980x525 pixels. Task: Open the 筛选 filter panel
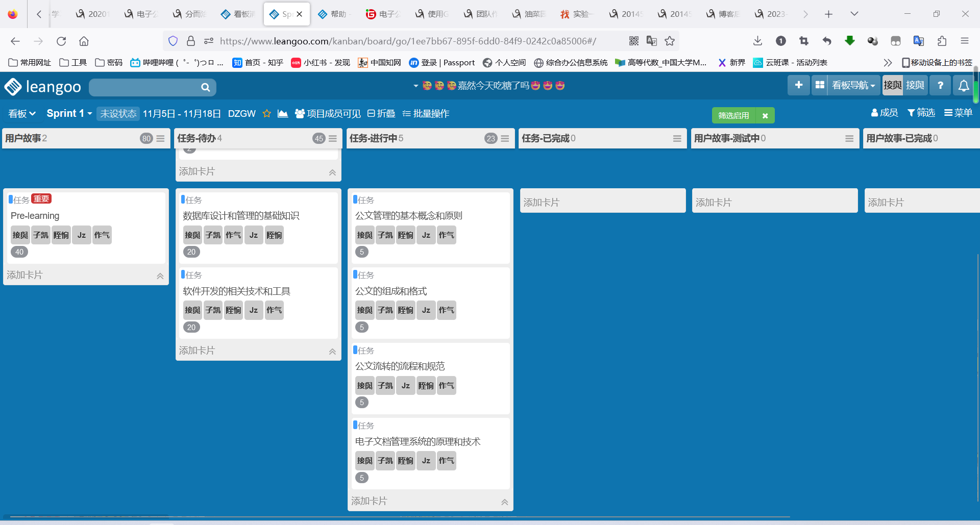coord(921,113)
